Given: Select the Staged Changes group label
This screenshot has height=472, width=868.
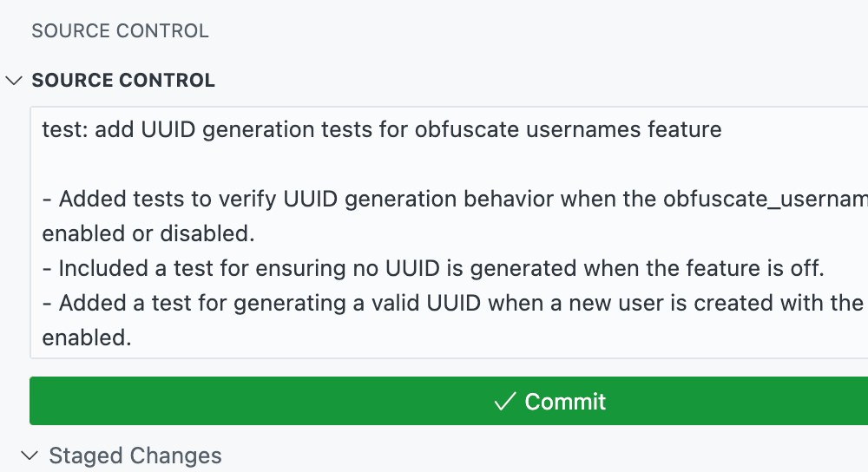Looking at the screenshot, I should [135, 456].
